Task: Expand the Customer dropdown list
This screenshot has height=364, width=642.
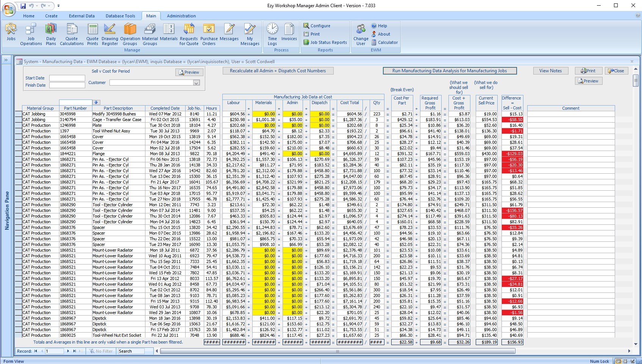Action: tap(196, 83)
